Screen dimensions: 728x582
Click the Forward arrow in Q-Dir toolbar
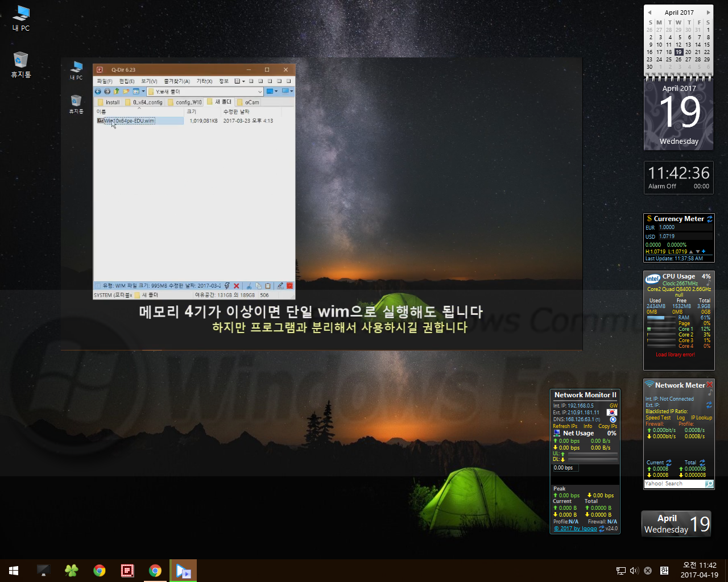click(x=107, y=91)
